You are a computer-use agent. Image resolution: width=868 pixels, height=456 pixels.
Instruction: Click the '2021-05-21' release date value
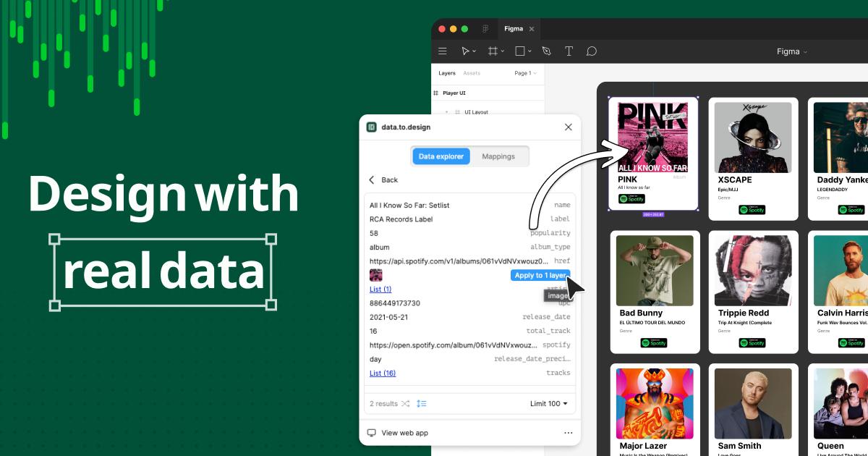(x=389, y=317)
